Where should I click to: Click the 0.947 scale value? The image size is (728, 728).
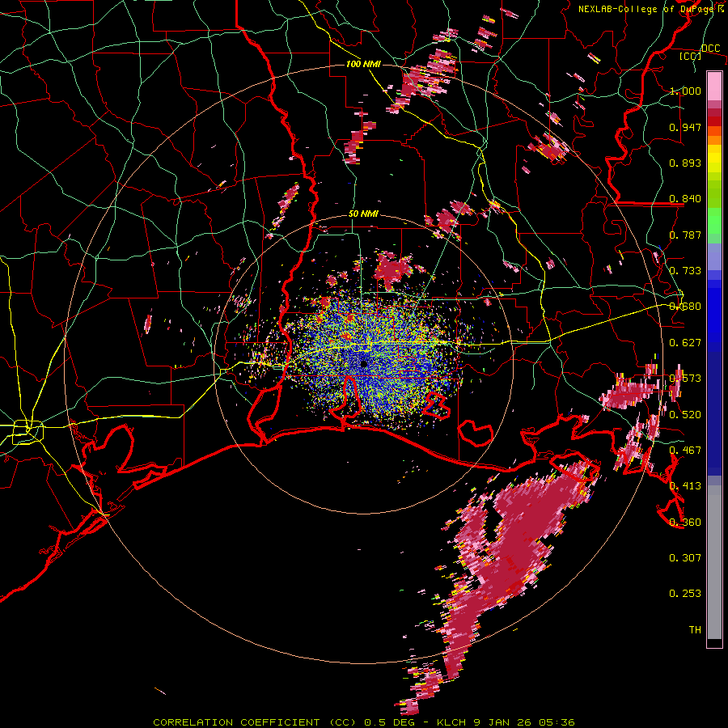pyautogui.click(x=685, y=127)
